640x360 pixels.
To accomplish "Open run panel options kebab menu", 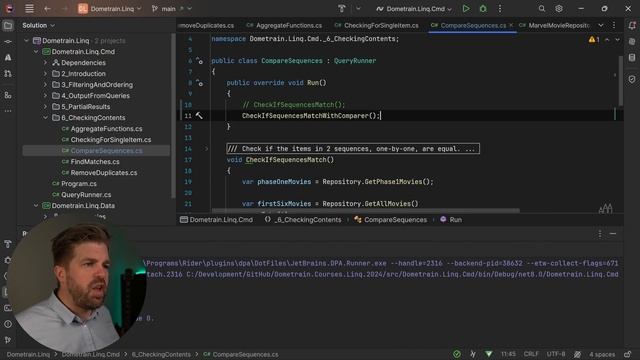I will pos(600,234).
